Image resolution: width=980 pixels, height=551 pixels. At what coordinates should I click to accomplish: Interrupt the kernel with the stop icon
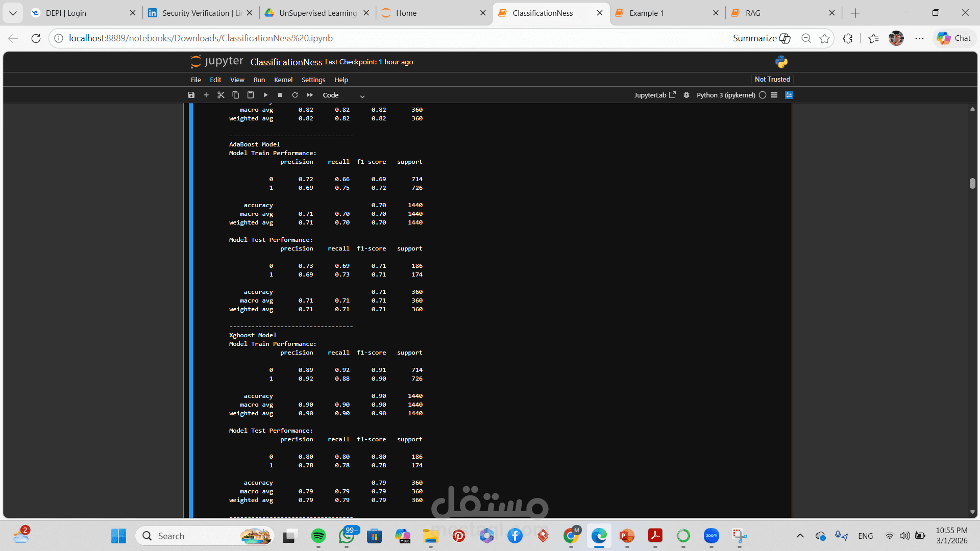280,95
